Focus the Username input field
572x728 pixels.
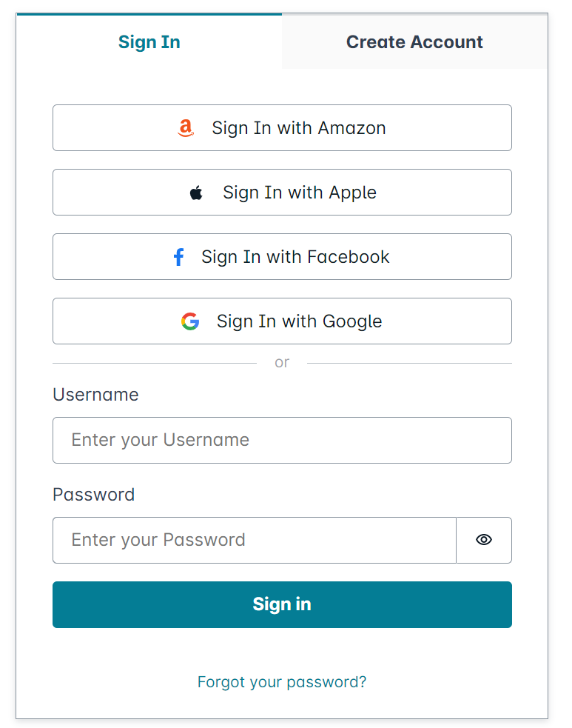pos(282,440)
